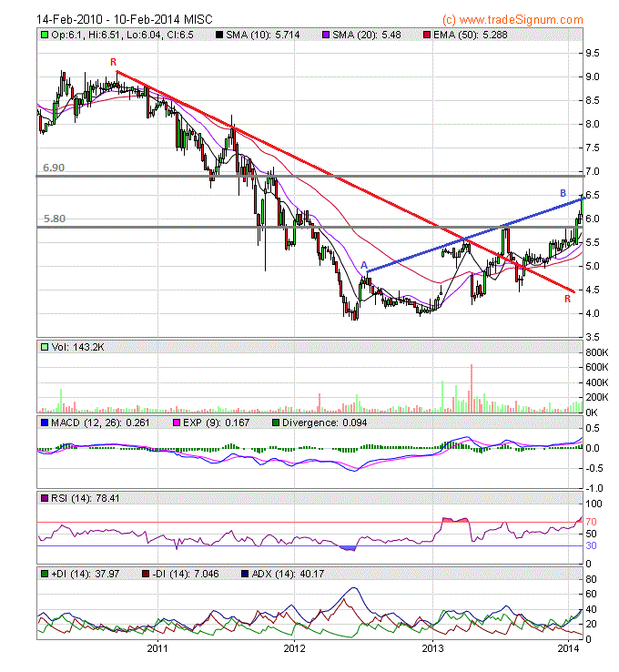This screenshot has height=672, width=619.
Task: Click the 2011 x-axis label
Action: tap(157, 648)
